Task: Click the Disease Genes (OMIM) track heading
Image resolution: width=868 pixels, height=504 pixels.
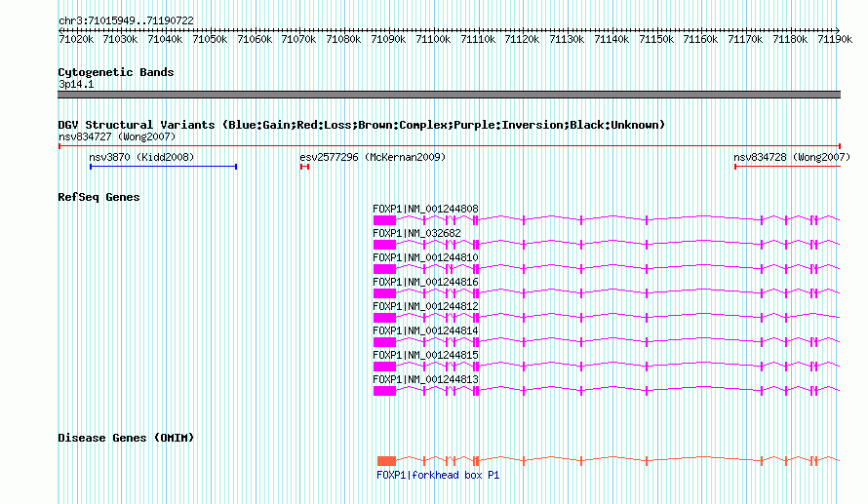Action: (x=126, y=438)
